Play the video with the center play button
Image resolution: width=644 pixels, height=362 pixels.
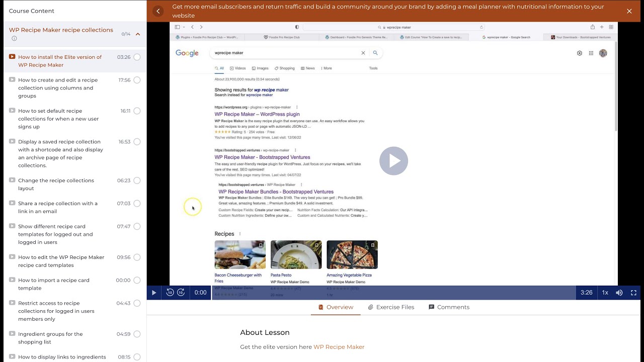tap(393, 161)
